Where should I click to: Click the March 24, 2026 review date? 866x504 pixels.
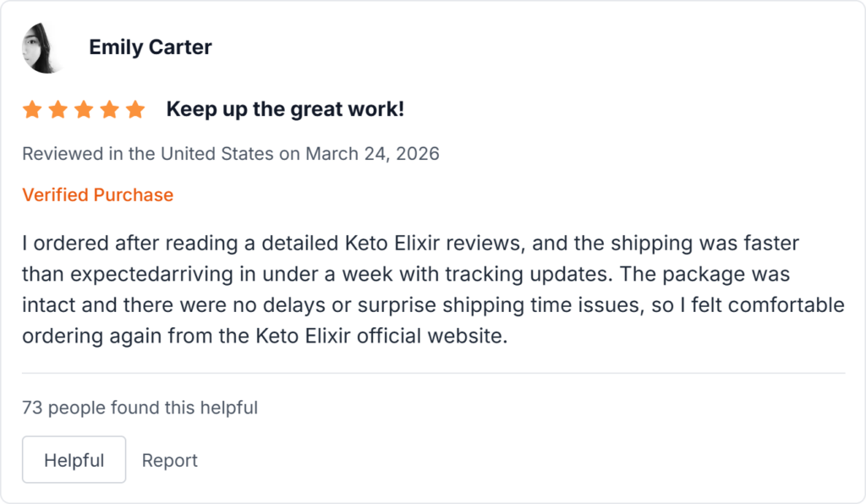[372, 154]
